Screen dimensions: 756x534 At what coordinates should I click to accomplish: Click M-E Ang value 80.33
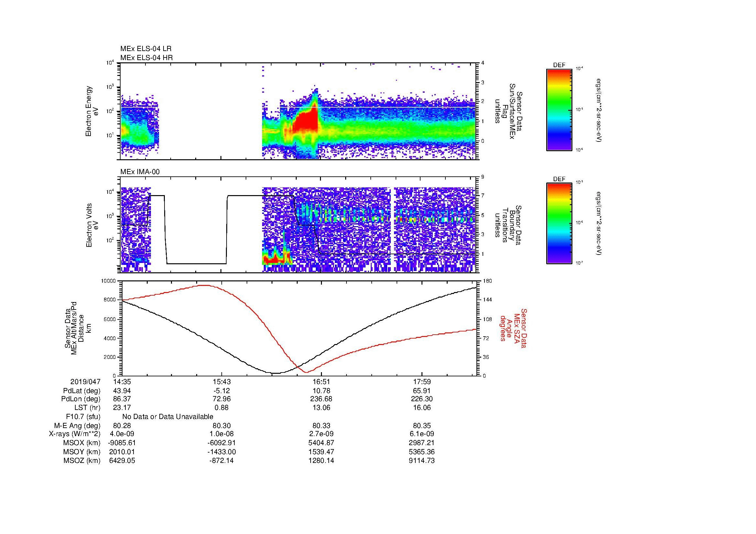point(321,426)
